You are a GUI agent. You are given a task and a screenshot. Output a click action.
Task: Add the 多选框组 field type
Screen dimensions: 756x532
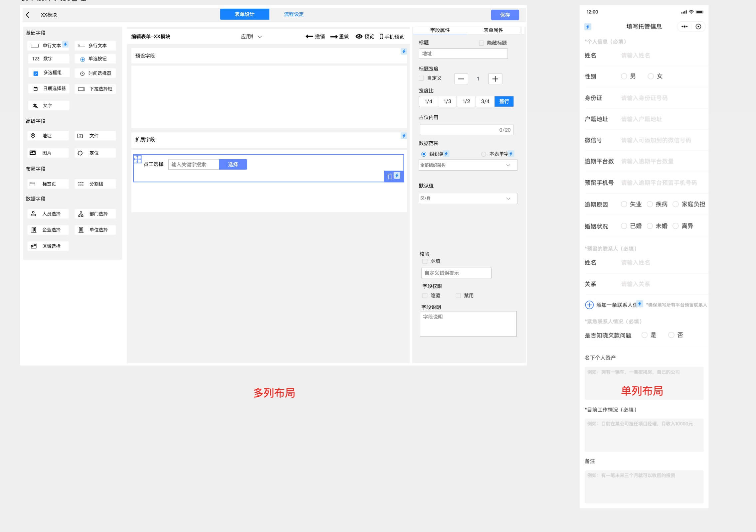pos(49,73)
